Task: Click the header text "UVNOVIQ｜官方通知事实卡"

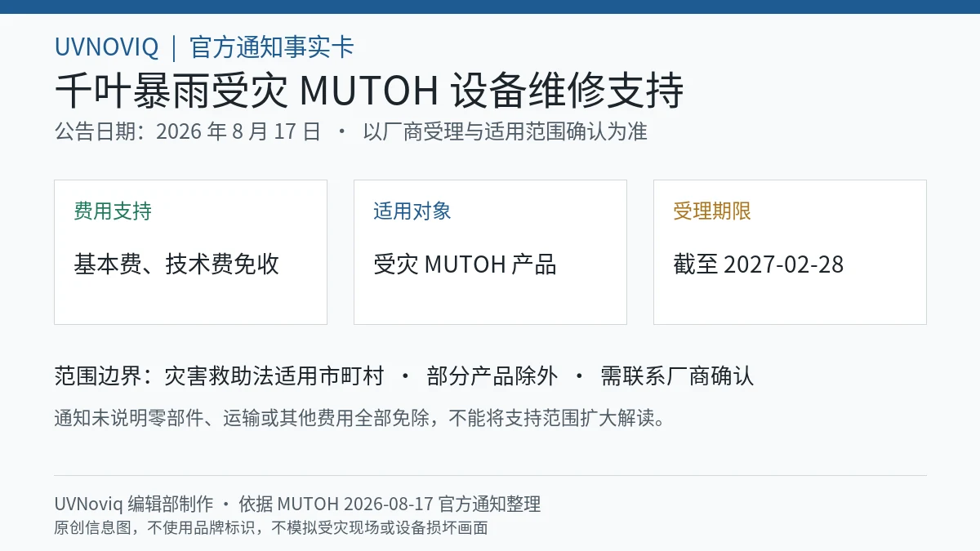Action: click(204, 47)
